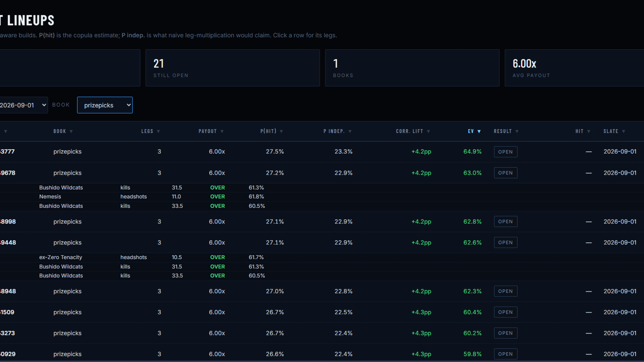Viewport: 644px width, 362px height.
Task: Expand lineup row ending 8998
Action: 322,221
